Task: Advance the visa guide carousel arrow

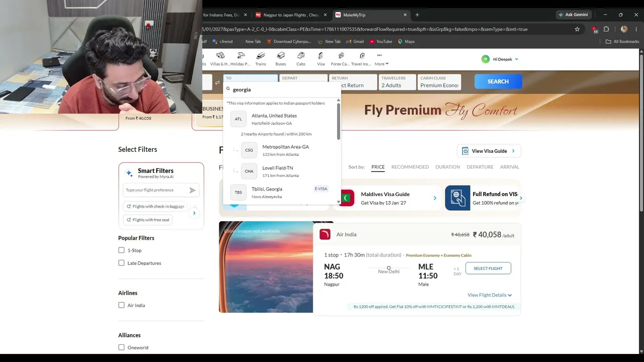Action: coord(521,198)
